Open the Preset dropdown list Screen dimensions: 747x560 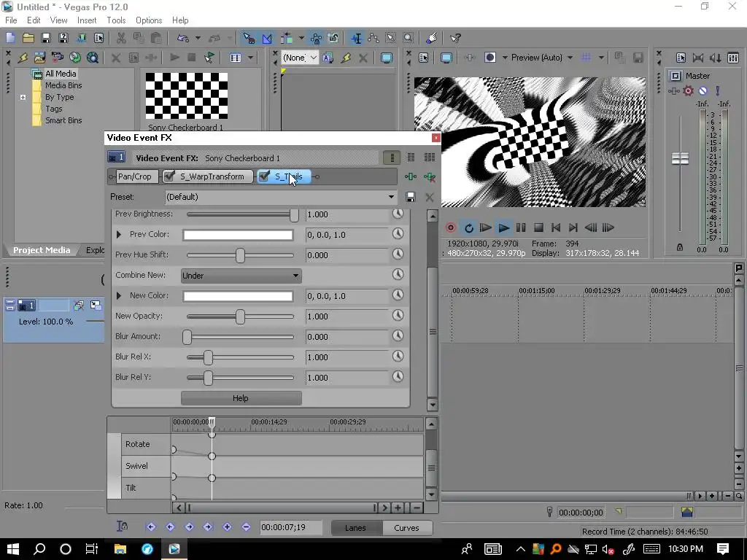pyautogui.click(x=391, y=197)
